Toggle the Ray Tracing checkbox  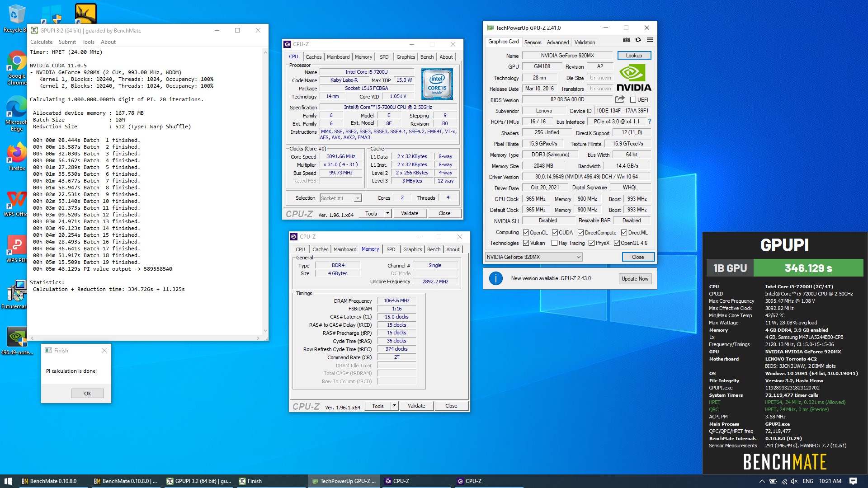pos(554,243)
